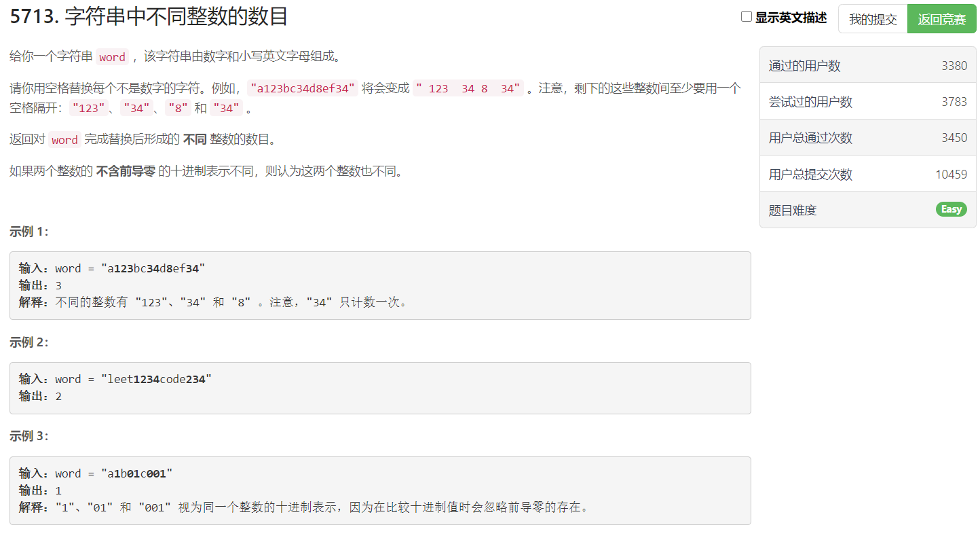Click the number 3380 next to 通过的用户数
Screen dimensions: 980x559
tap(954, 65)
